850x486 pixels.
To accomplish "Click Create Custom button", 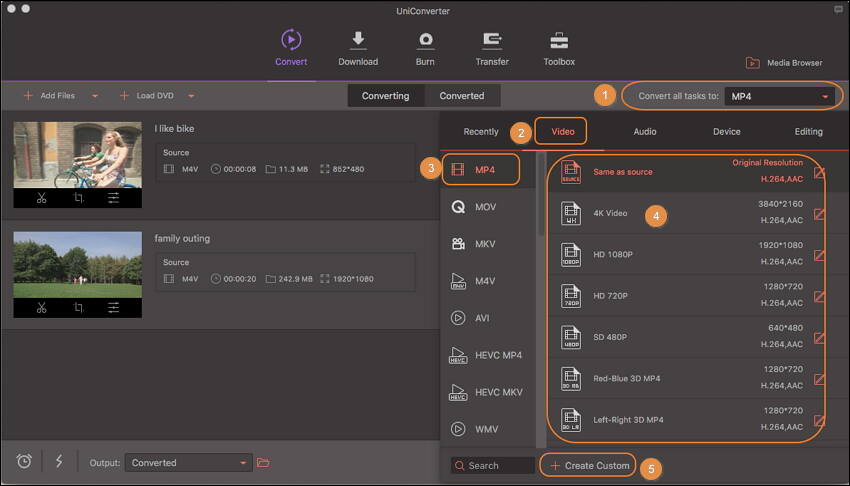I will tap(589, 465).
